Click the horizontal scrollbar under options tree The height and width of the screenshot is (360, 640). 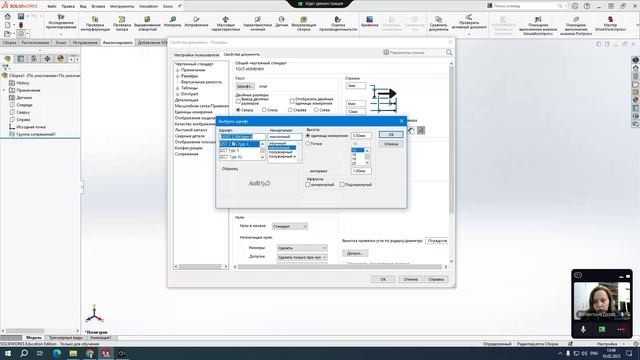(201, 267)
